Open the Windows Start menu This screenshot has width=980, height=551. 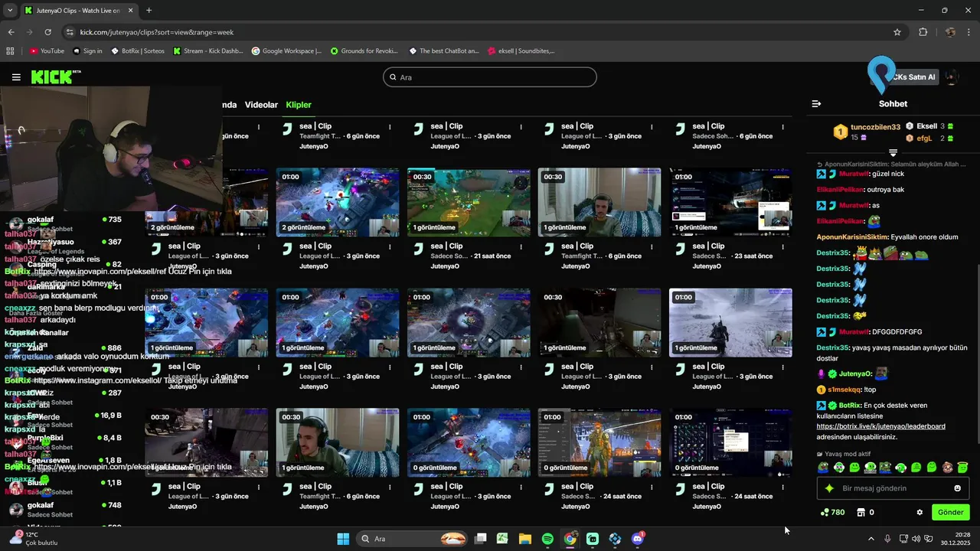click(343, 539)
